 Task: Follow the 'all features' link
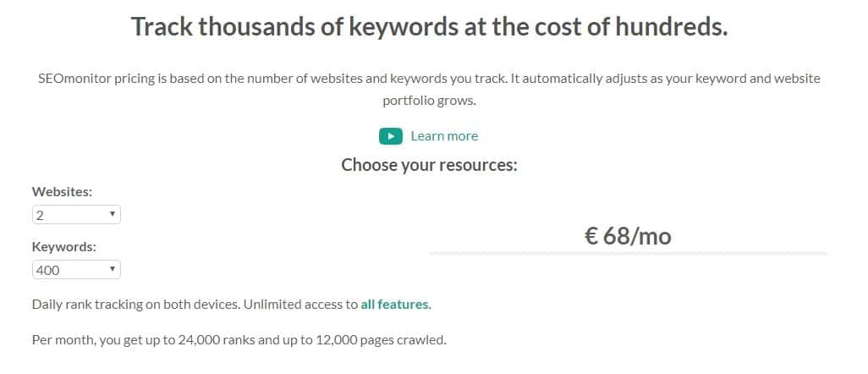click(x=395, y=304)
